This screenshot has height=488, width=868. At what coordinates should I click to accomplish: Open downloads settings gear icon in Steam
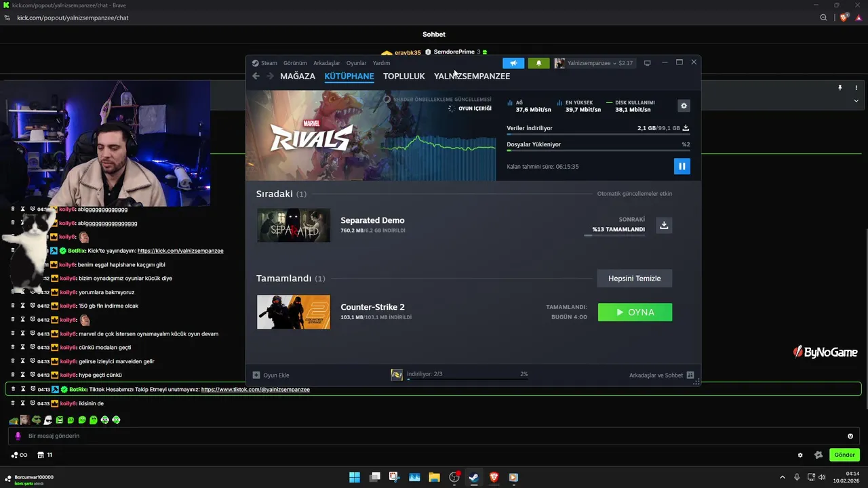click(x=684, y=106)
